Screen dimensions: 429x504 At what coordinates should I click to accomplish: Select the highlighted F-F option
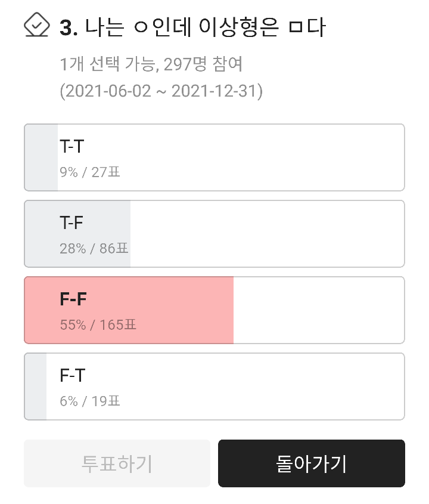click(214, 310)
